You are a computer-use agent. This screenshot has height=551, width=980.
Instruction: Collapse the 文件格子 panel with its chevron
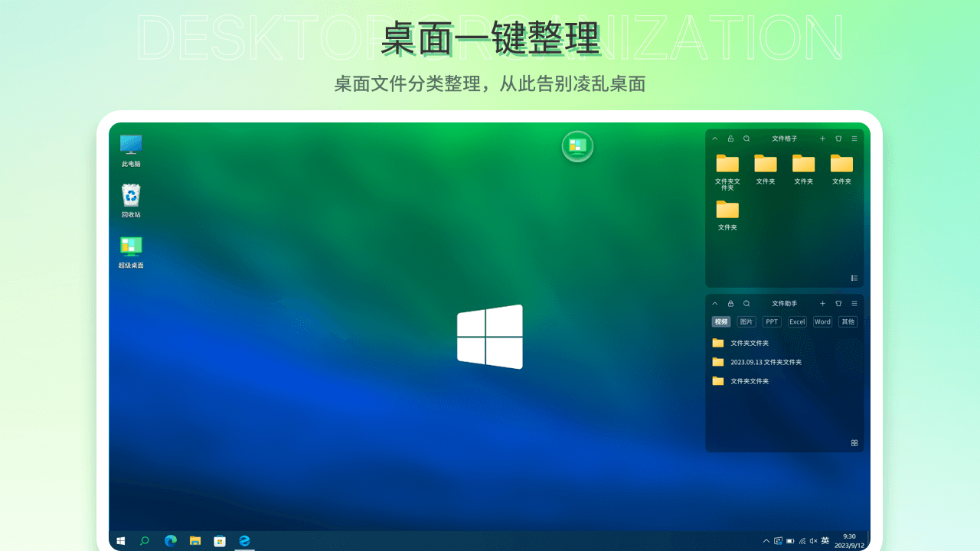point(715,139)
